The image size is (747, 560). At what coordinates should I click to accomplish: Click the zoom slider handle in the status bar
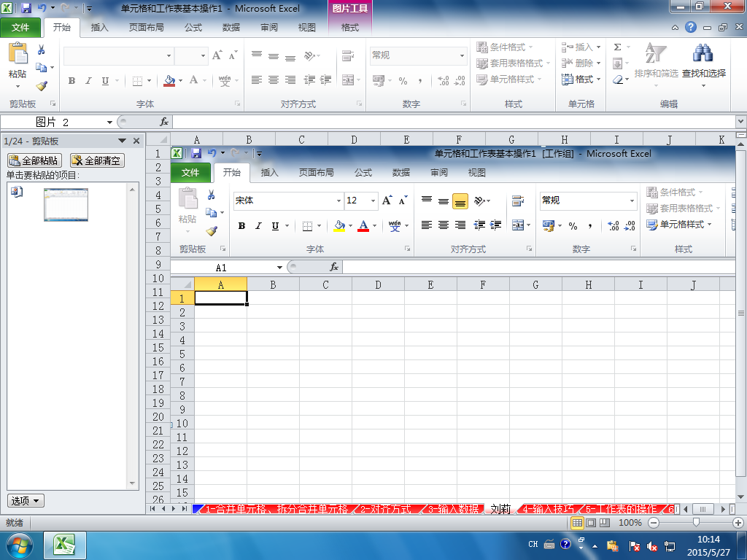pos(696,523)
